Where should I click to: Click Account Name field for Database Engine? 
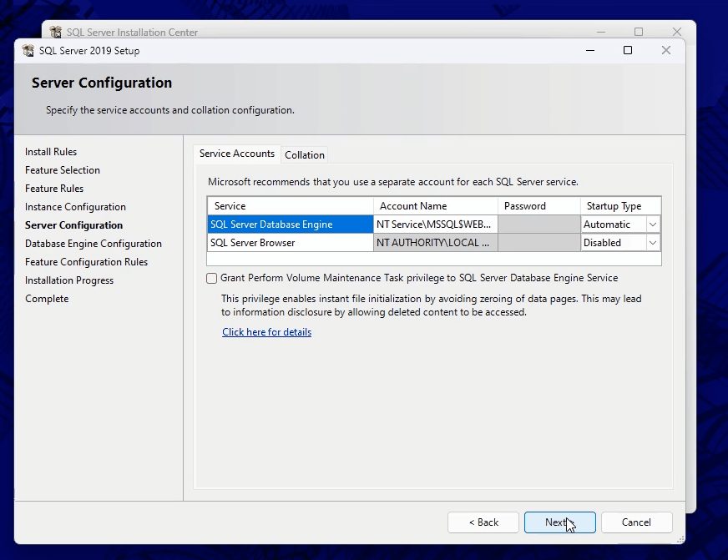[434, 225]
